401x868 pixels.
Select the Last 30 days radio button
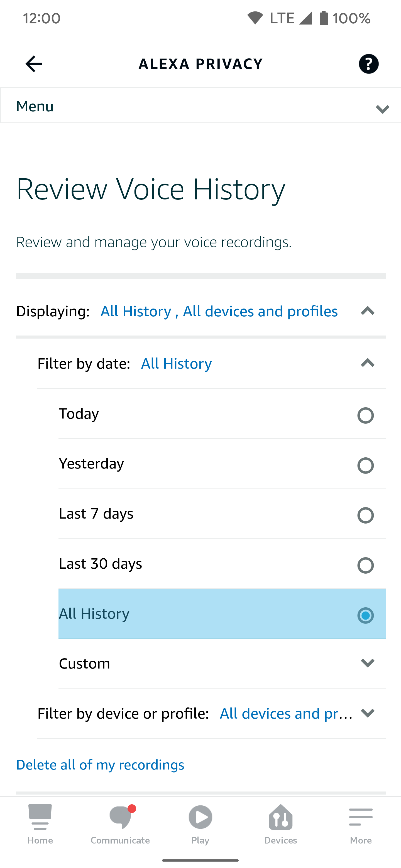(365, 565)
